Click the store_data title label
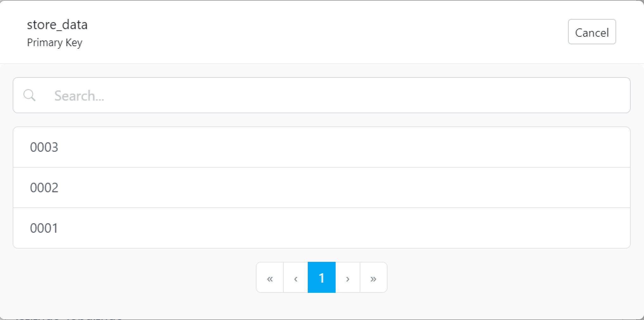 57,25
